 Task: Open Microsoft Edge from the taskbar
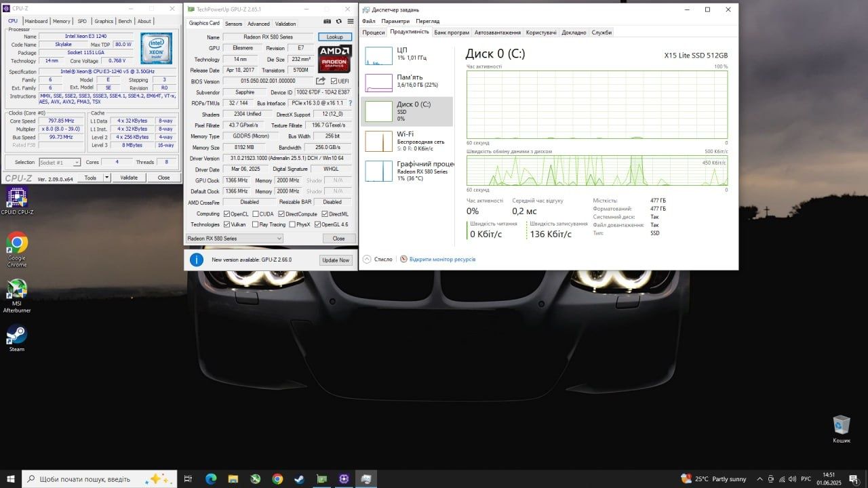211,479
